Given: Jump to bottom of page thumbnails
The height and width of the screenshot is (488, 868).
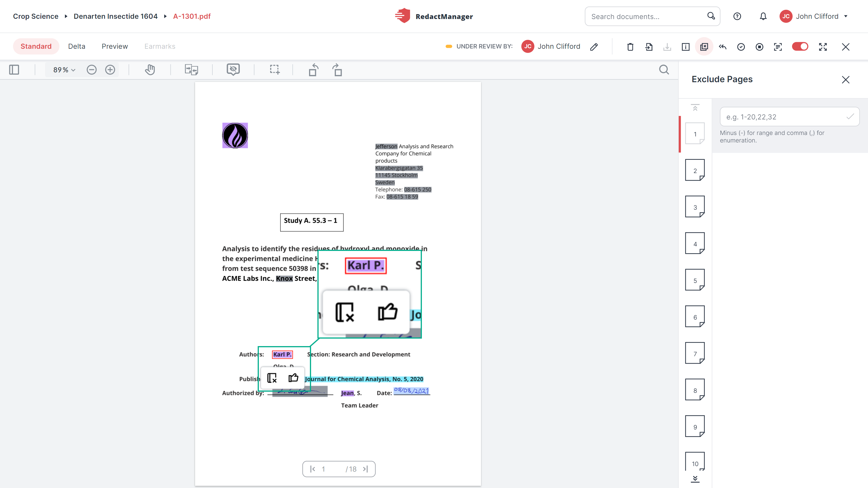Looking at the screenshot, I should 695,479.
